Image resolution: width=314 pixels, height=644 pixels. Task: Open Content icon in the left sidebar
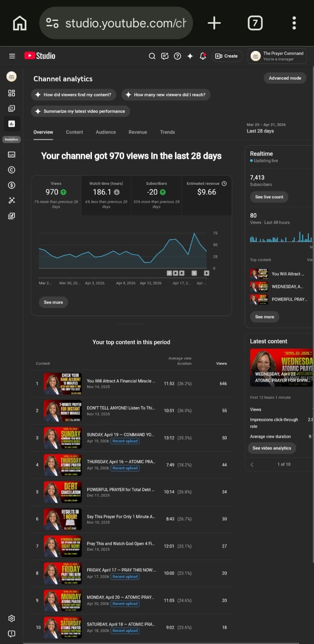coord(12,108)
